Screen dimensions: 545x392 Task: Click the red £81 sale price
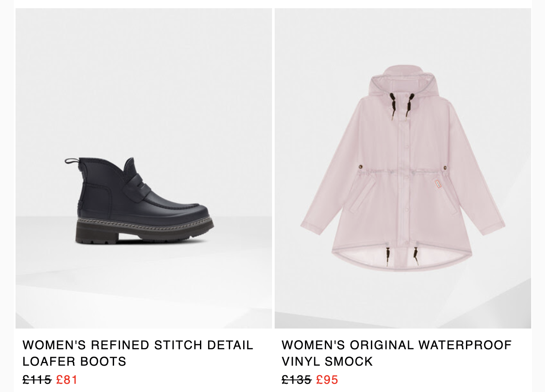pyautogui.click(x=67, y=380)
